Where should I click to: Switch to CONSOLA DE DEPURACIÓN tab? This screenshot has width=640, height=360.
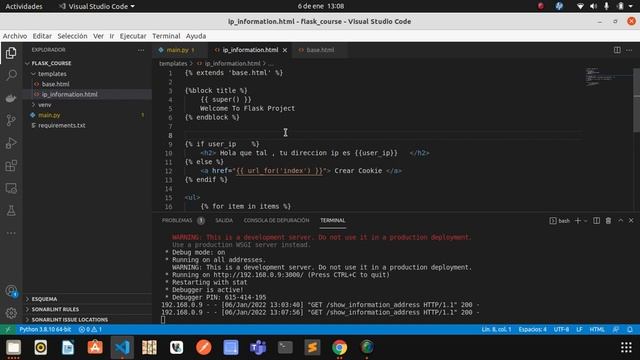pyautogui.click(x=276, y=220)
